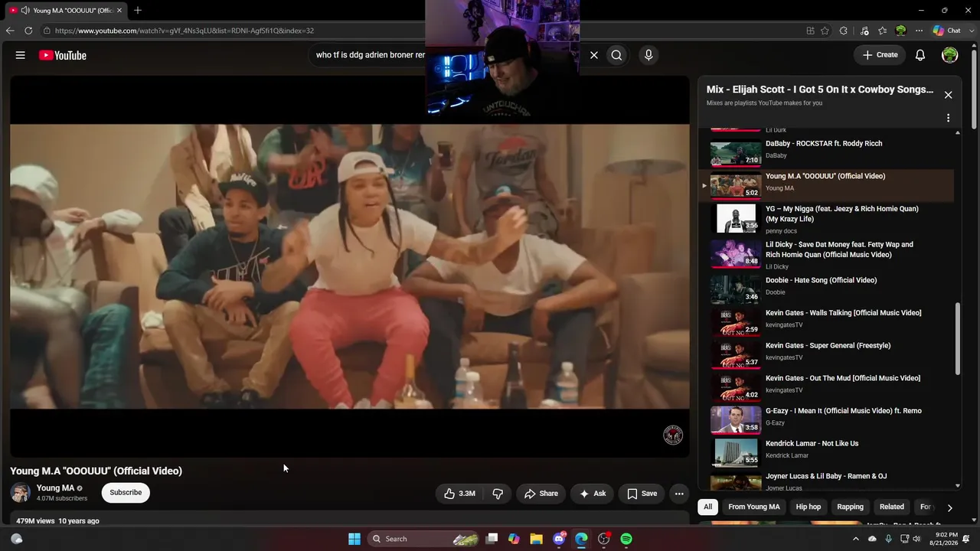Open the Copilot Chat button

(x=947, y=31)
